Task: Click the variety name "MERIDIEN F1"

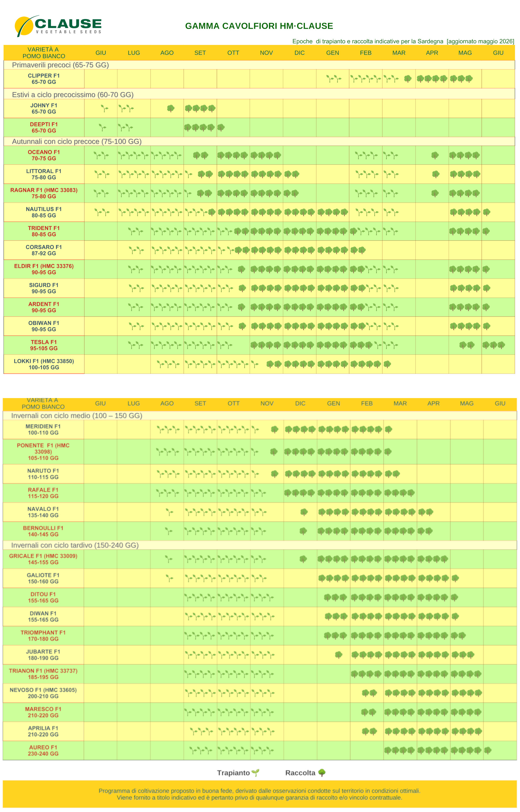Action: [43, 426]
